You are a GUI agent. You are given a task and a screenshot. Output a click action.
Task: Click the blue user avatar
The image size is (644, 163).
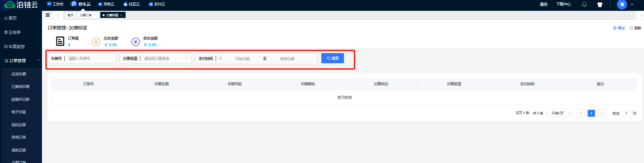[x=622, y=4]
